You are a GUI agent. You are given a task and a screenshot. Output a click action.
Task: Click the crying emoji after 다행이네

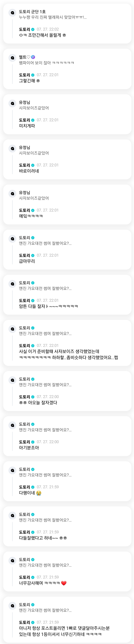[39, 493]
